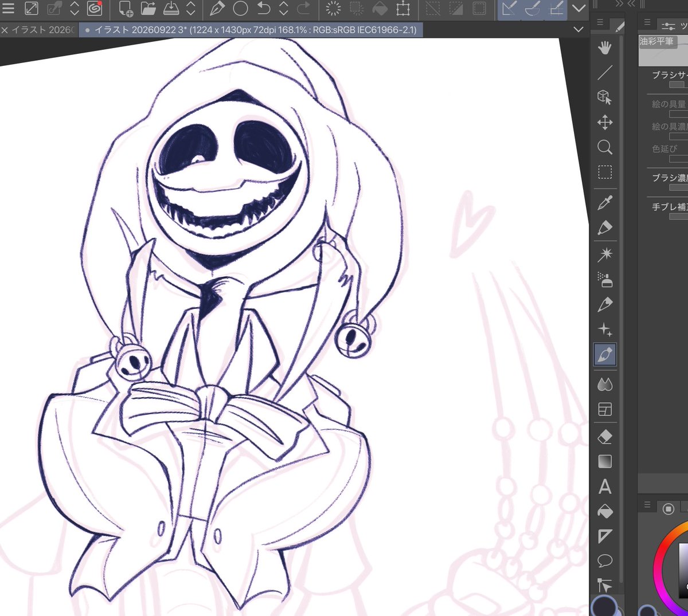Open the canvas tab list chevron
The image size is (688, 616).
tap(578, 29)
